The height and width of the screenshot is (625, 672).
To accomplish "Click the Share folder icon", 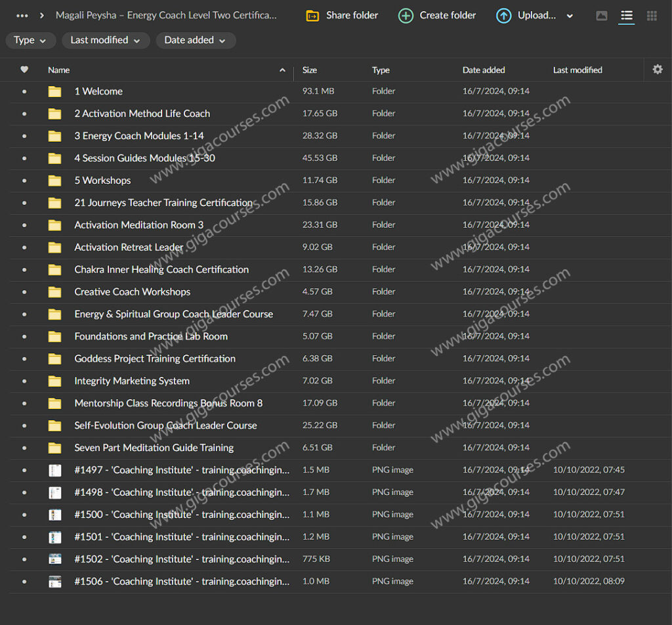I will (312, 16).
